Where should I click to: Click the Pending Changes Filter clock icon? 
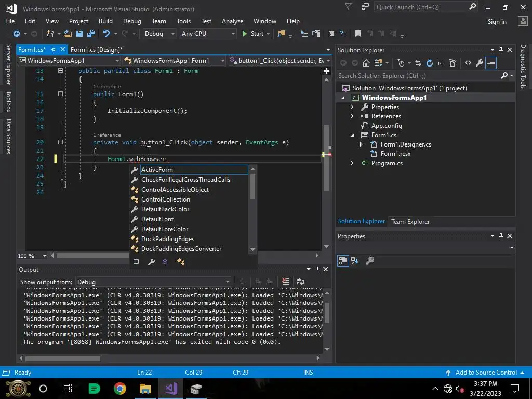[x=401, y=63]
